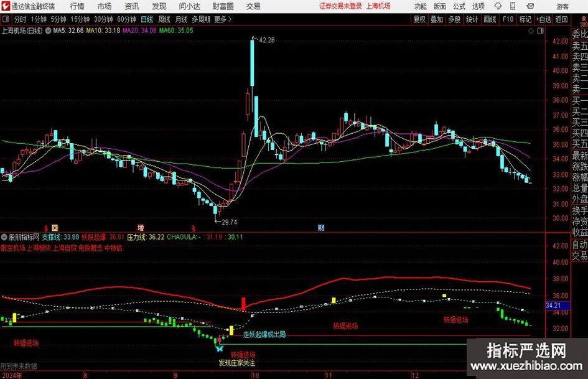The height and width of the screenshot is (379, 588).
Task: Click the 统计 statistics button
Action: click(472, 19)
